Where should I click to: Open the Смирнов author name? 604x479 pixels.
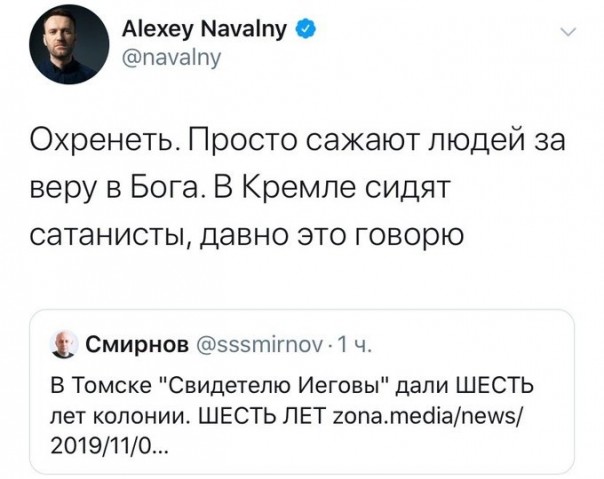tap(135, 346)
